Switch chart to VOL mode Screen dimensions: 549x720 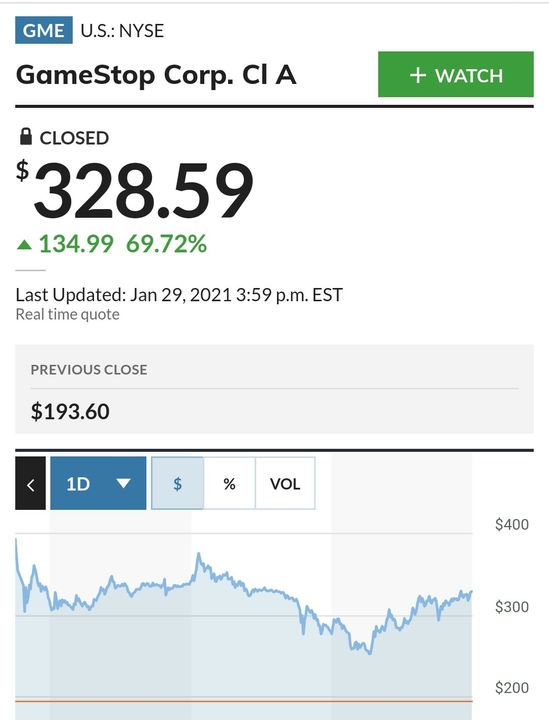285,483
